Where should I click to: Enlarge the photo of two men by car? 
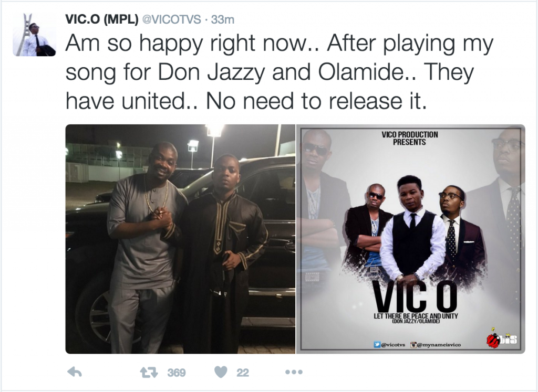point(180,239)
